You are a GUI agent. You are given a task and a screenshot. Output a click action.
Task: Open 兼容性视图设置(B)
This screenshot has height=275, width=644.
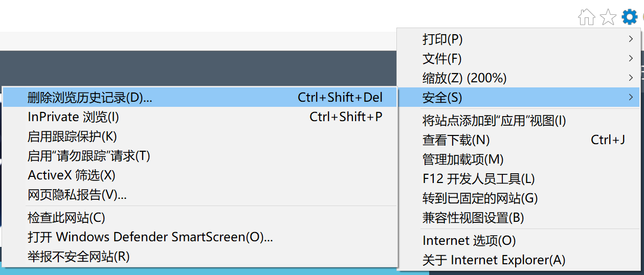click(519, 218)
